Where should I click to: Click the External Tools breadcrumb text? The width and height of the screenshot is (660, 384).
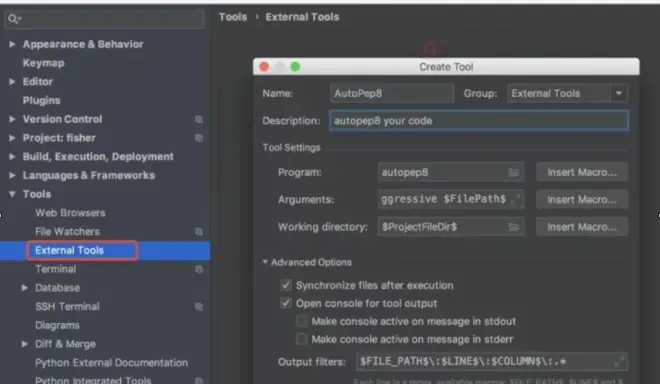[302, 17]
